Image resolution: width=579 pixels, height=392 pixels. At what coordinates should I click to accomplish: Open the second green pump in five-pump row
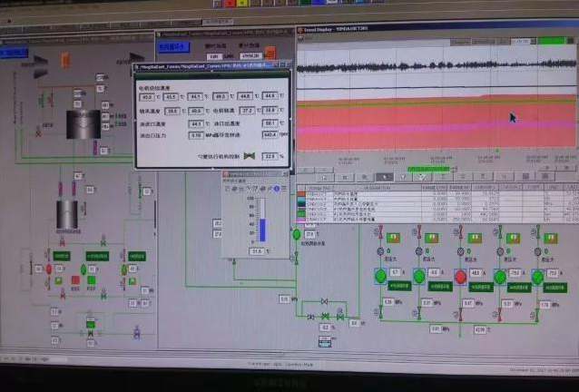coord(419,276)
